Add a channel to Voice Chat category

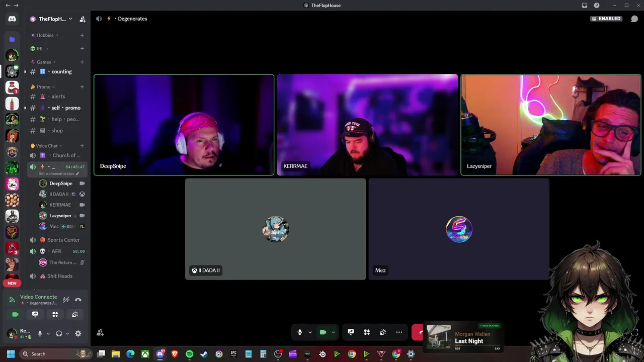(x=82, y=146)
